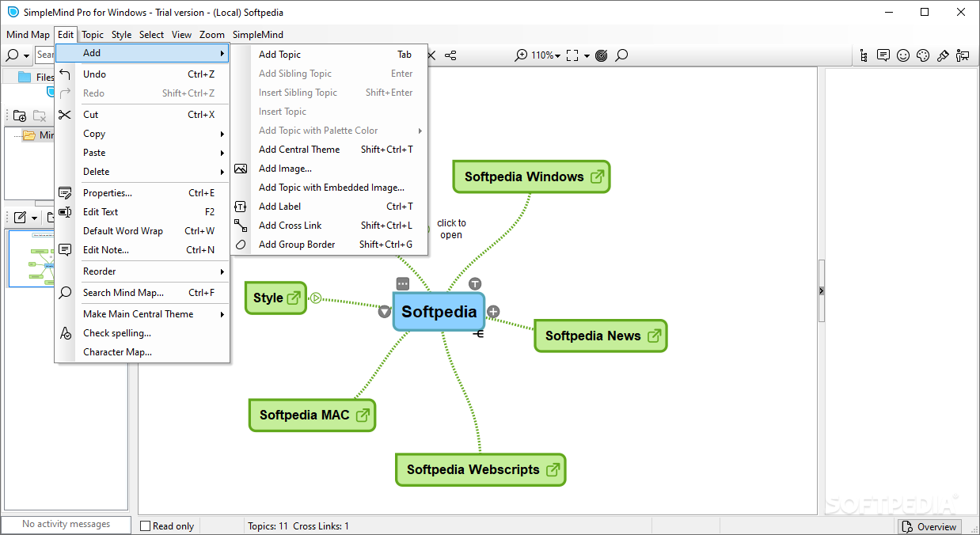Click the delete folder icon in Files panel
The width and height of the screenshot is (980, 535).
click(x=40, y=116)
